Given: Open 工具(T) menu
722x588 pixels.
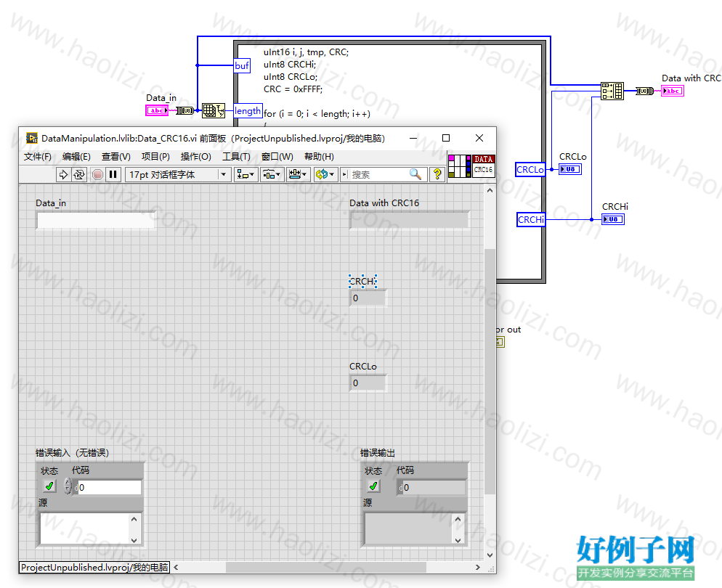Looking at the screenshot, I should pos(236,156).
